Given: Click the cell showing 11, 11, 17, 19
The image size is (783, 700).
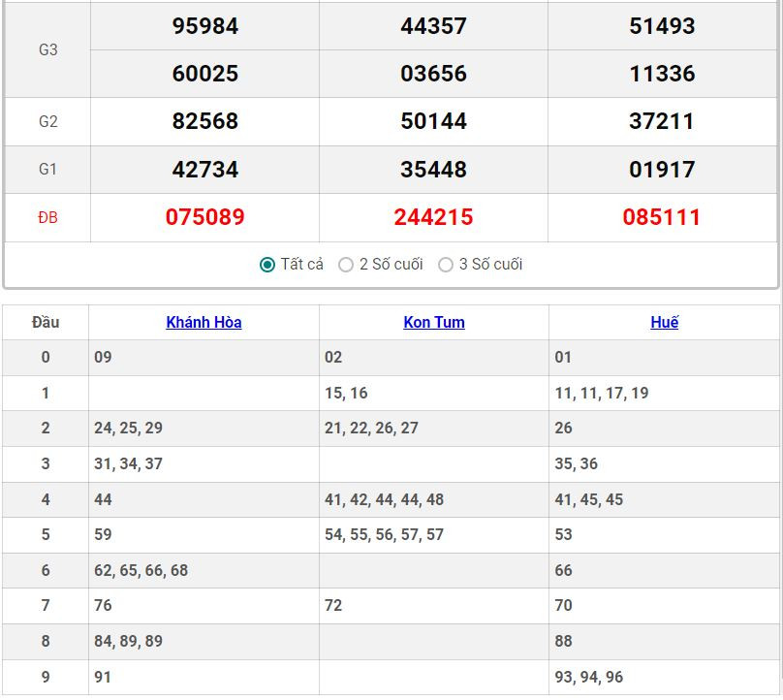Looking at the screenshot, I should click(x=601, y=394).
